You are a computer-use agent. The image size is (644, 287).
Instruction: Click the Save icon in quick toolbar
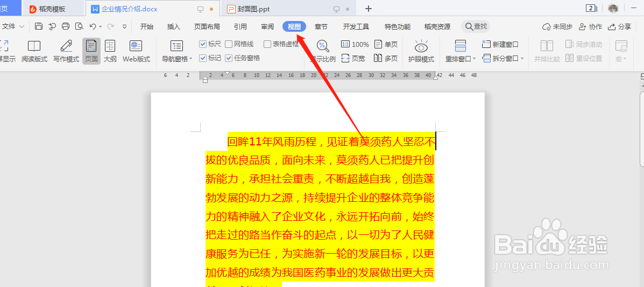click(x=38, y=27)
